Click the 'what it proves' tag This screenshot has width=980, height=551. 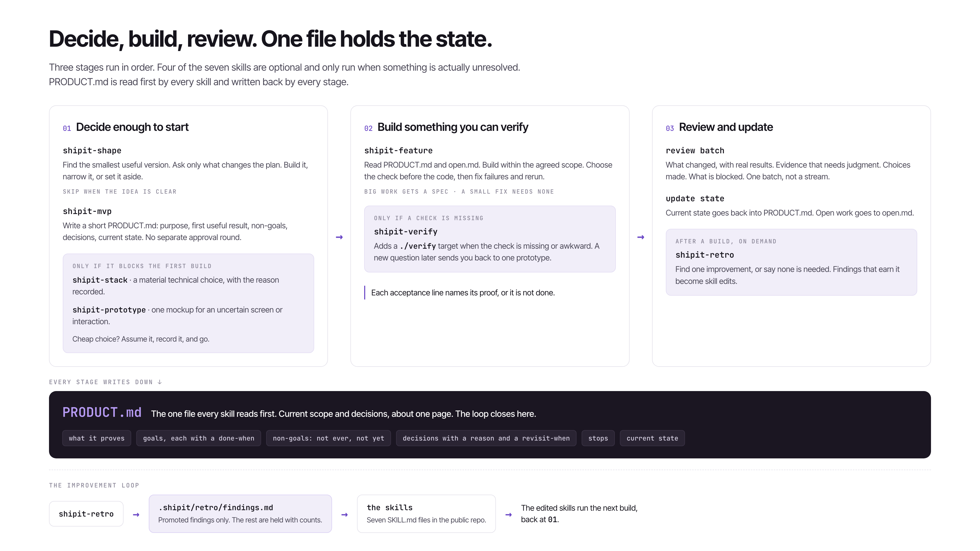(x=97, y=438)
